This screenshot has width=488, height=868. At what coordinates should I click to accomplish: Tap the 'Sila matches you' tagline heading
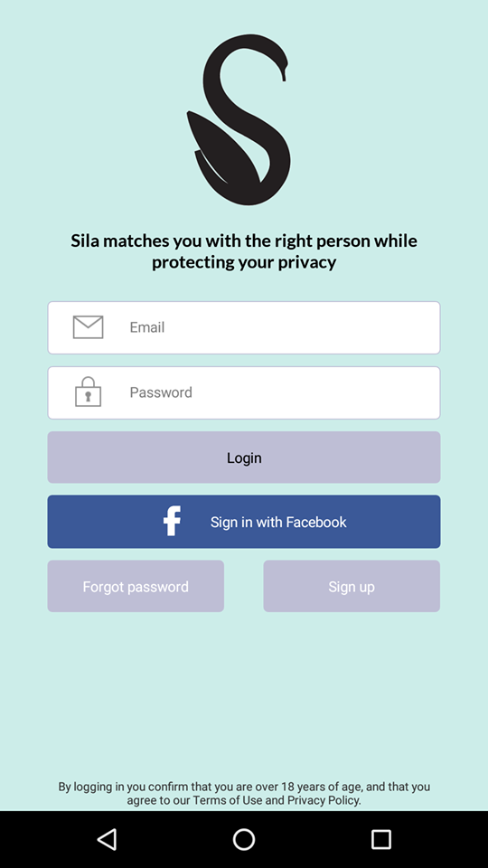pyautogui.click(x=244, y=241)
